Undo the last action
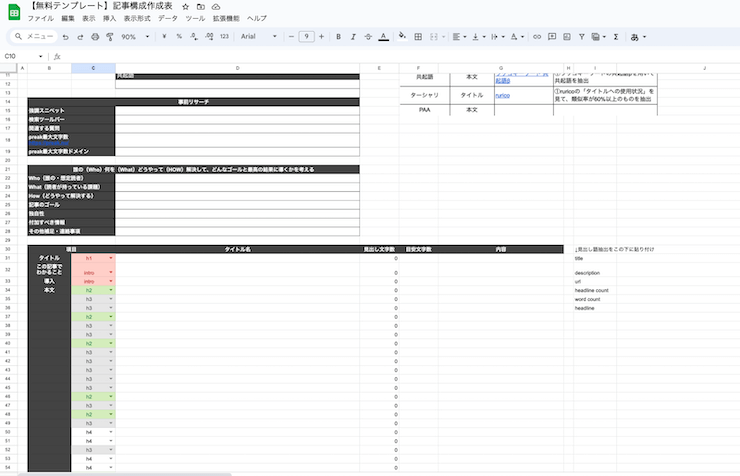 (66, 37)
